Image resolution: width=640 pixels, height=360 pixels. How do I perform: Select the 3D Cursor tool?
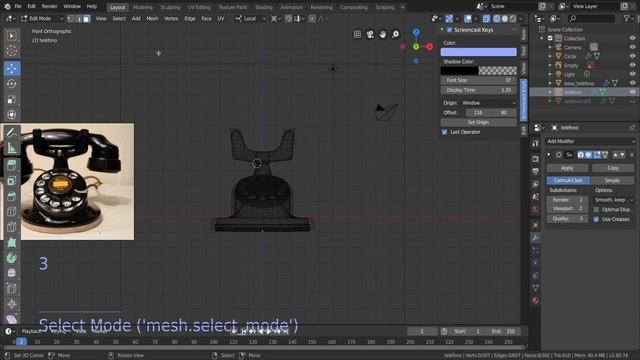(x=11, y=51)
